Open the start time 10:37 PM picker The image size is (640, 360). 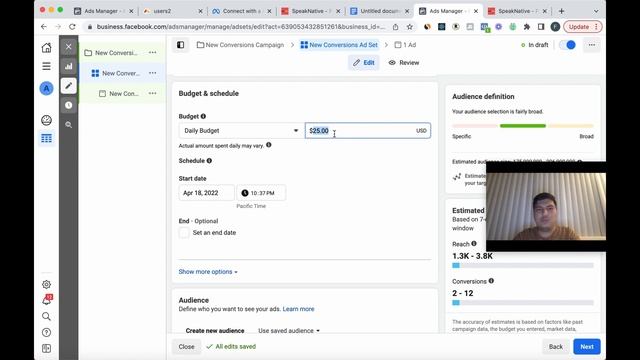[x=261, y=193]
